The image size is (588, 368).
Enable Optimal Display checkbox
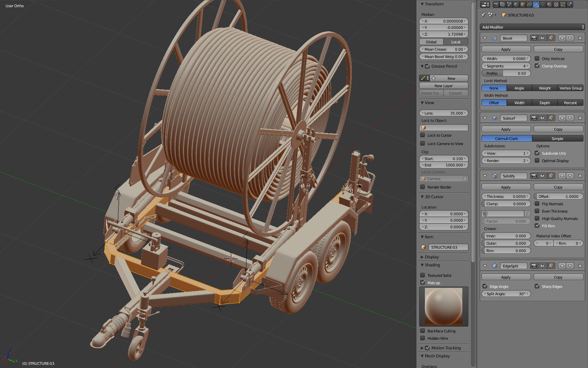tap(537, 160)
